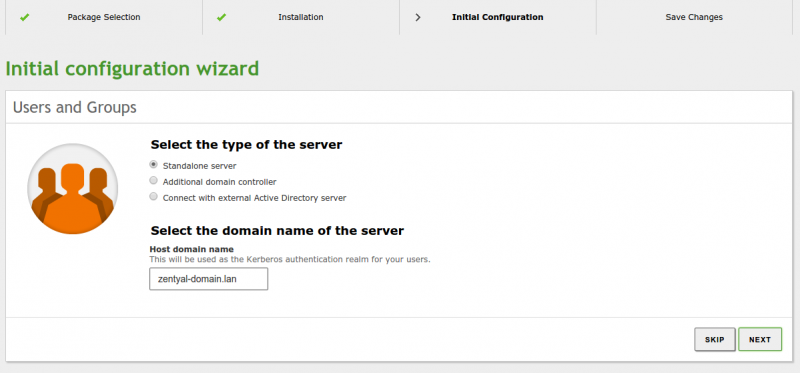Click the orange Users and Groups icon

click(x=72, y=188)
